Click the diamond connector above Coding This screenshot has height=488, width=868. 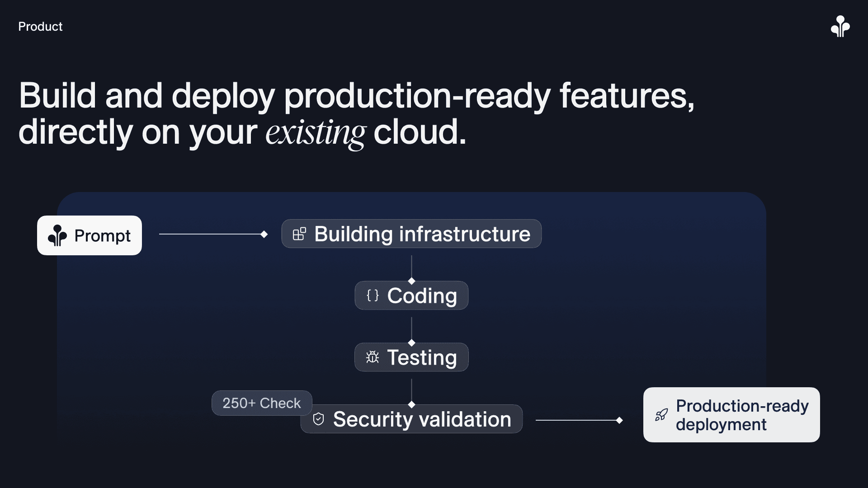411,281
